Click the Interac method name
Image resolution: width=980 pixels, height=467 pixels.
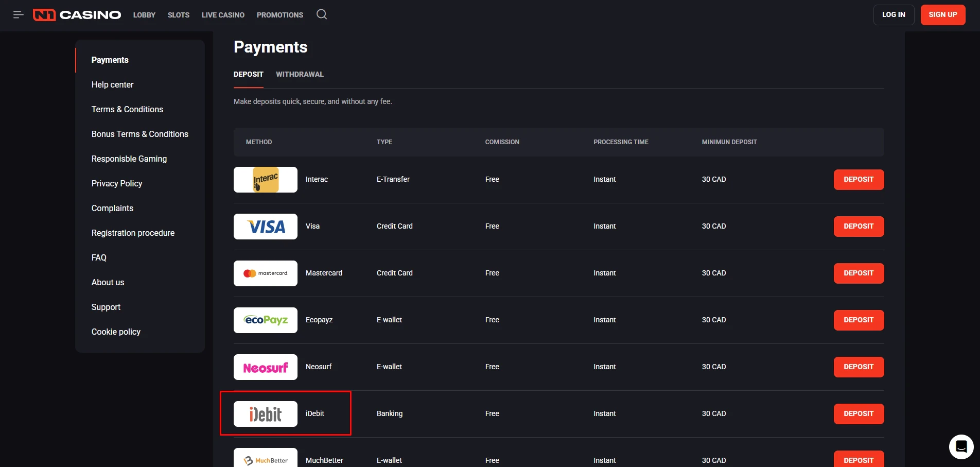pyautogui.click(x=317, y=180)
